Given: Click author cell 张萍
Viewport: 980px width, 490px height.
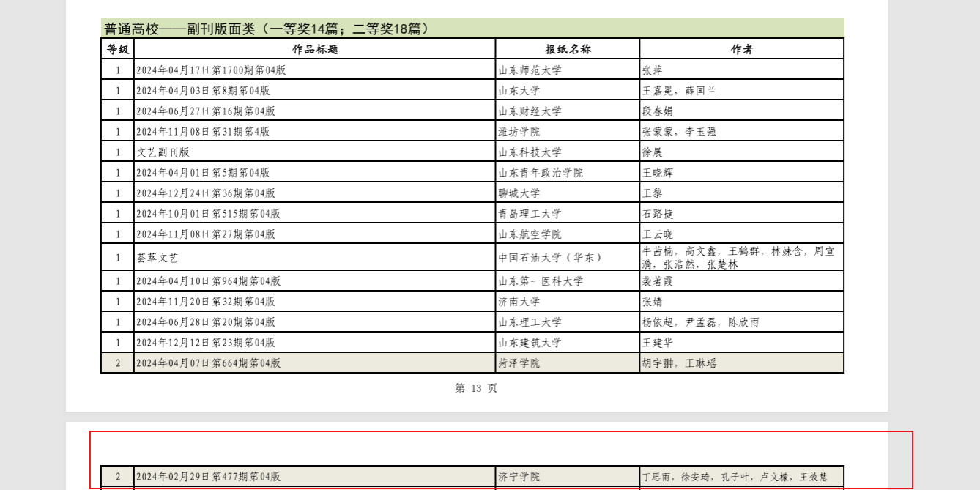Looking at the screenshot, I should (651, 70).
